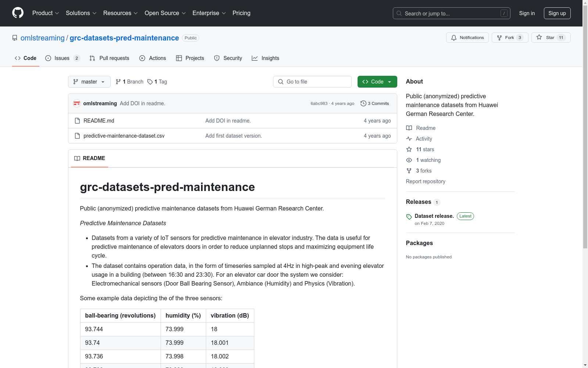Viewport: 588px width, 368px height.
Task: Click the Latest release badge
Action: tap(465, 216)
